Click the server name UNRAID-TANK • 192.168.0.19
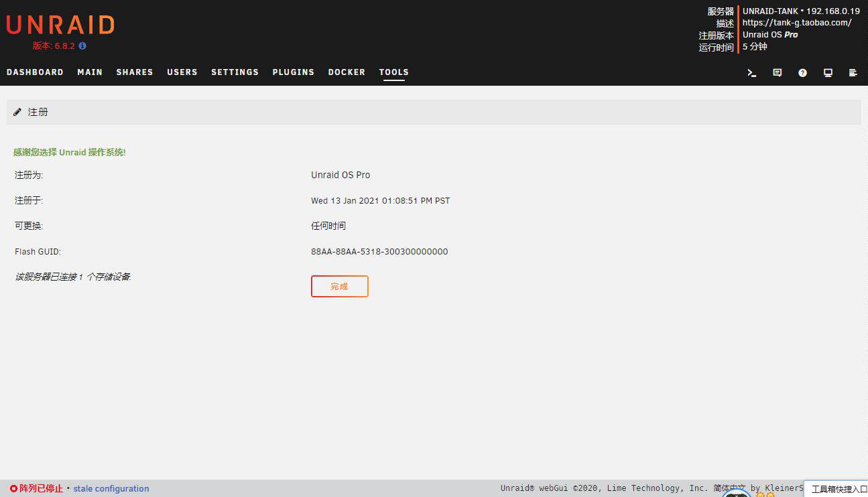868x497 pixels. pos(801,11)
